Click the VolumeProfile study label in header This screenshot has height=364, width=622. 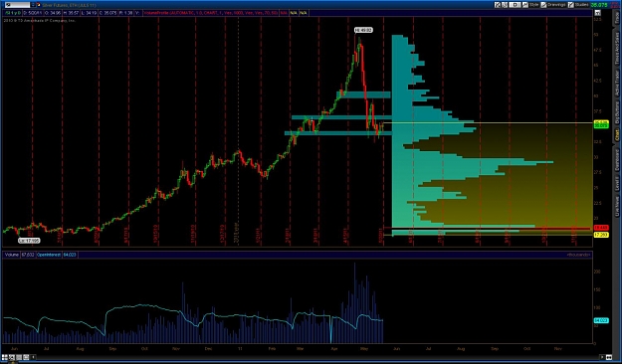coord(211,13)
